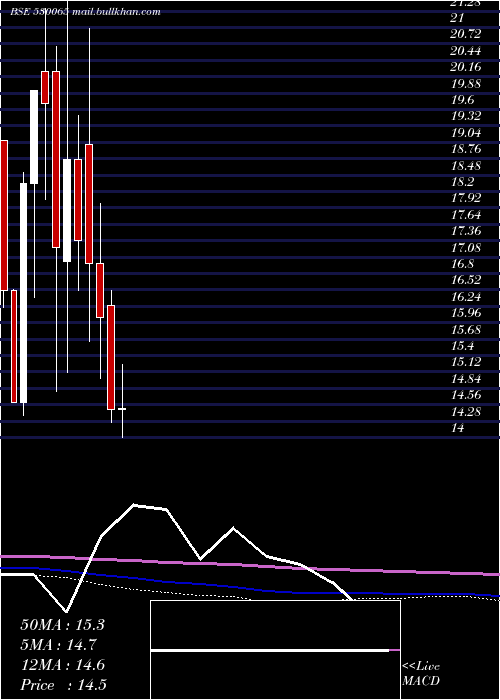Click the 18.48 price axis label
This screenshot has width=500, height=700.
(x=465, y=165)
